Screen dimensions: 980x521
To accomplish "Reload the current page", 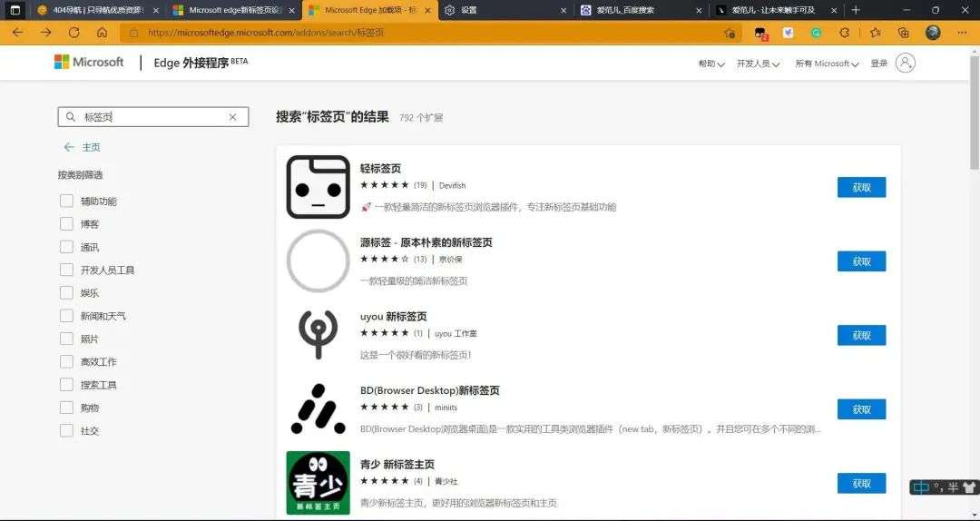I will [x=73, y=33].
